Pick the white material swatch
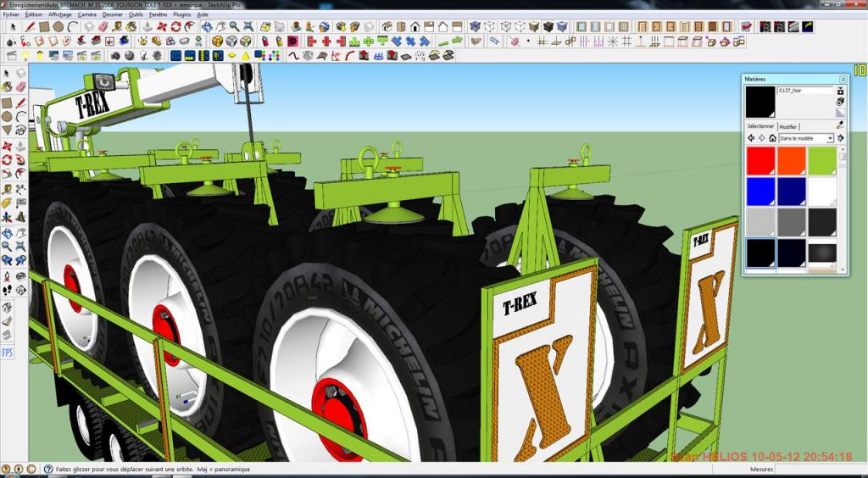This screenshot has height=478, width=868. [x=822, y=192]
